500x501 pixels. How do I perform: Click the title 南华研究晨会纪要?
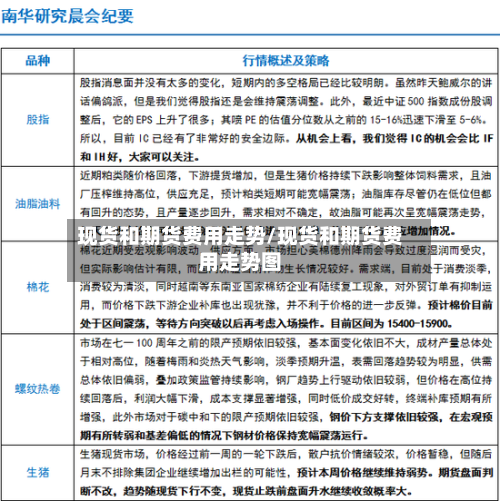(x=67, y=16)
